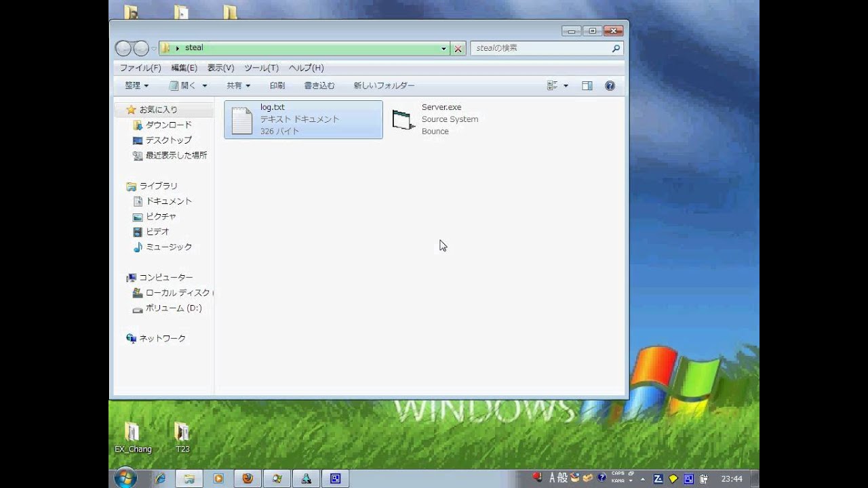
Task: Click the Firefox icon in the taskbar
Action: coord(248,478)
